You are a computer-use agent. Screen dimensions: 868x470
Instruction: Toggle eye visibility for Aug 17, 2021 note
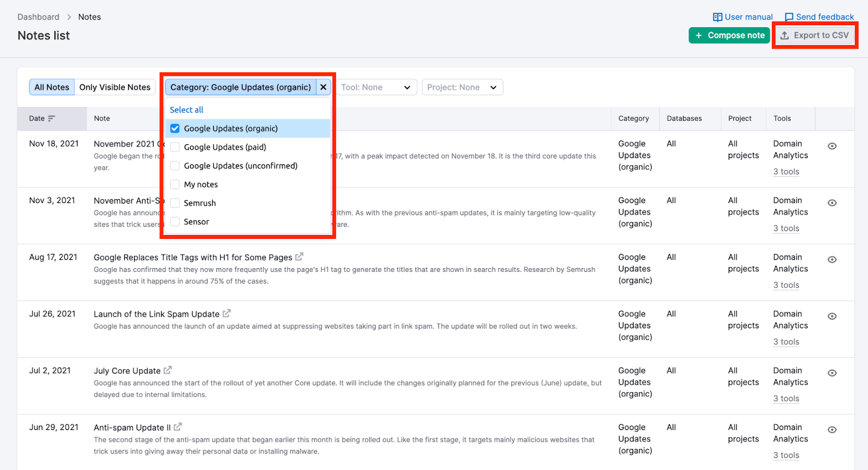pyautogui.click(x=832, y=259)
